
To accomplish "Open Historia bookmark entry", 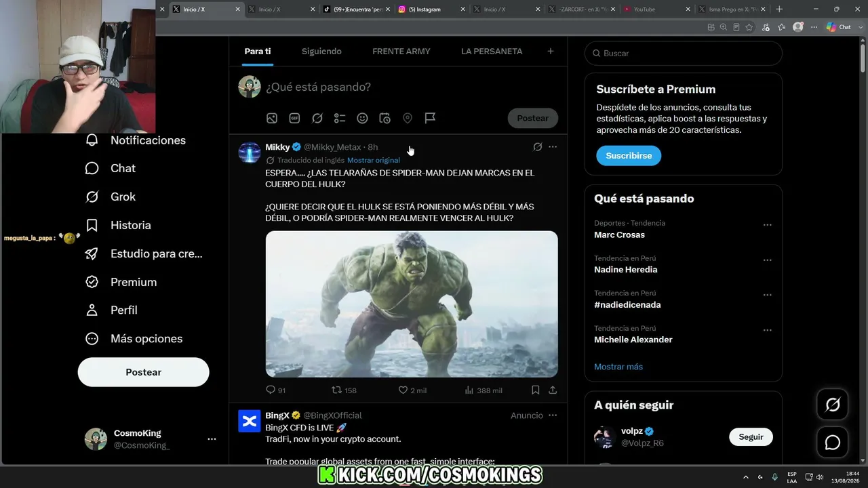I will [117, 225].
